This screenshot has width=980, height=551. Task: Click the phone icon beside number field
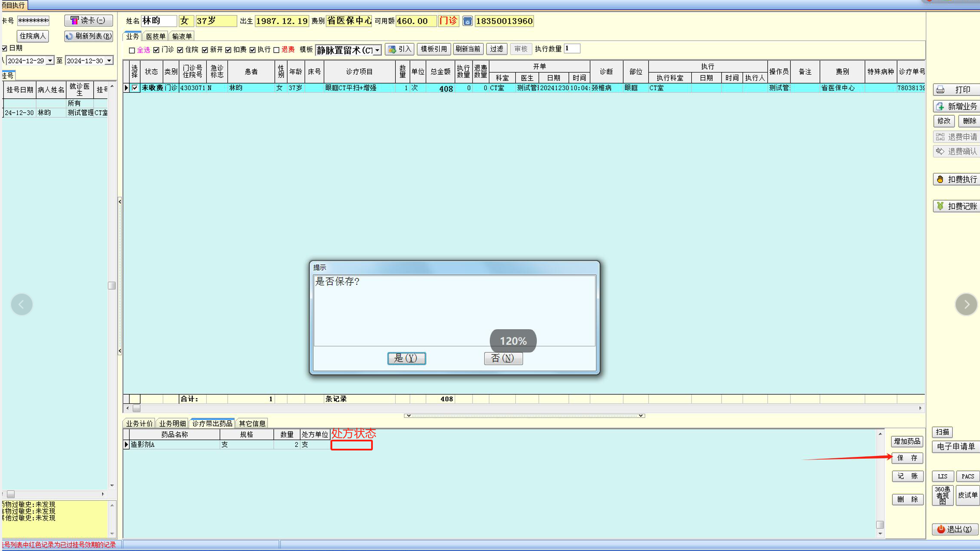pyautogui.click(x=467, y=21)
